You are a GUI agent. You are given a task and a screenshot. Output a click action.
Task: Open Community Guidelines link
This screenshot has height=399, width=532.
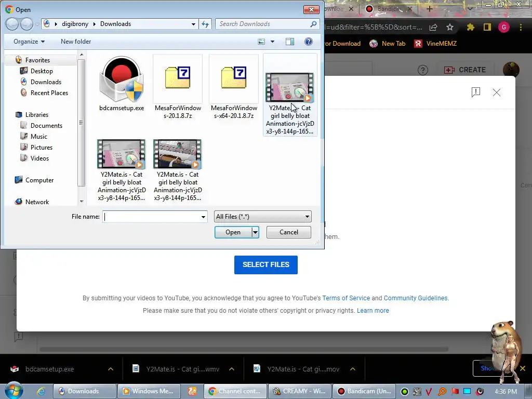click(416, 298)
